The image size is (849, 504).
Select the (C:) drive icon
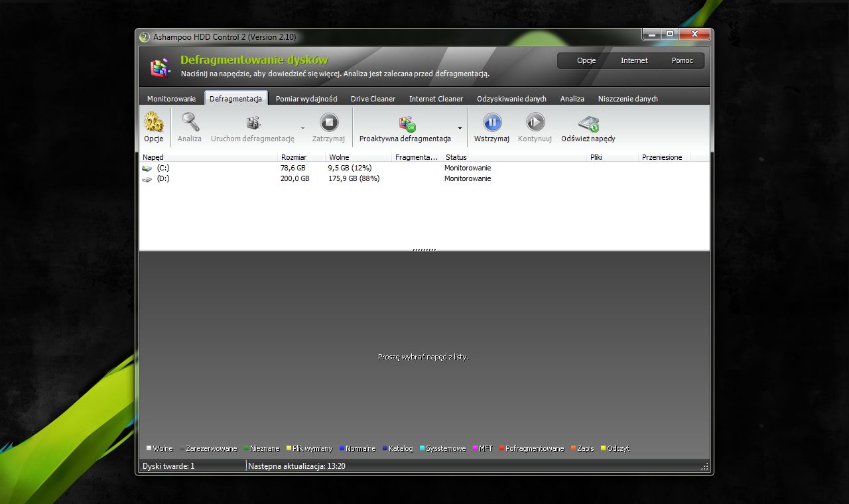(x=147, y=168)
